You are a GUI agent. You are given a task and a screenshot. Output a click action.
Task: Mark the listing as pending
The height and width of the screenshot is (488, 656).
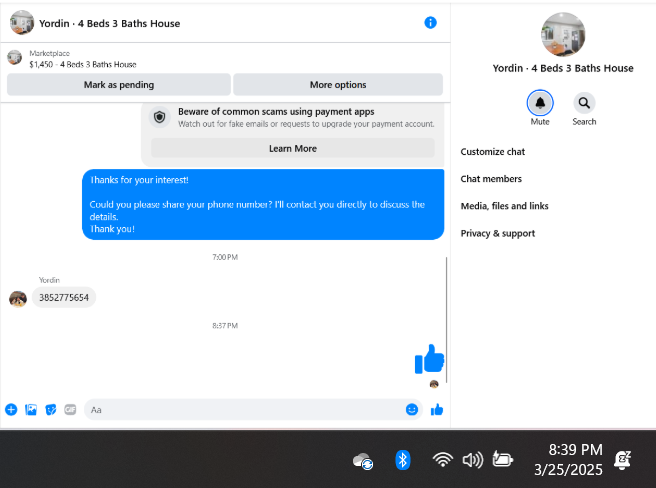tap(119, 85)
